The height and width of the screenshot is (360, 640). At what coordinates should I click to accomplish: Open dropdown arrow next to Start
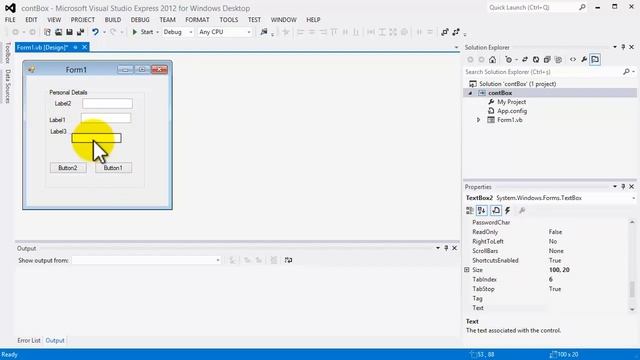tap(158, 32)
